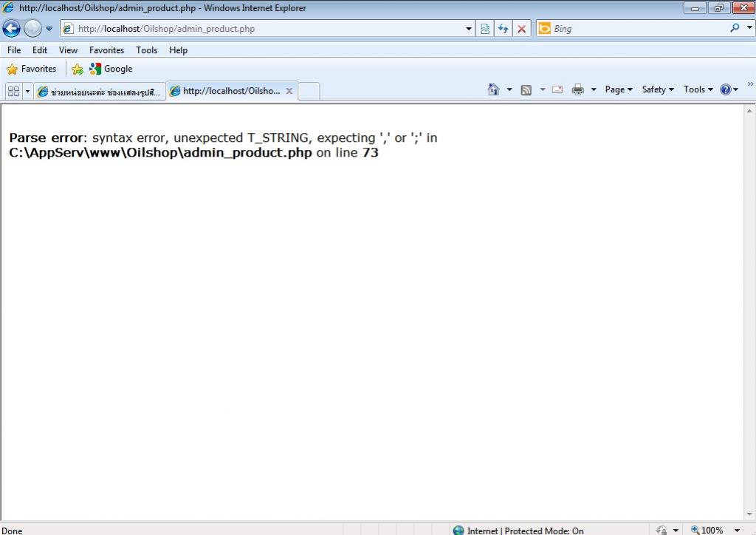Open the View menu
The image size is (756, 535).
point(68,50)
